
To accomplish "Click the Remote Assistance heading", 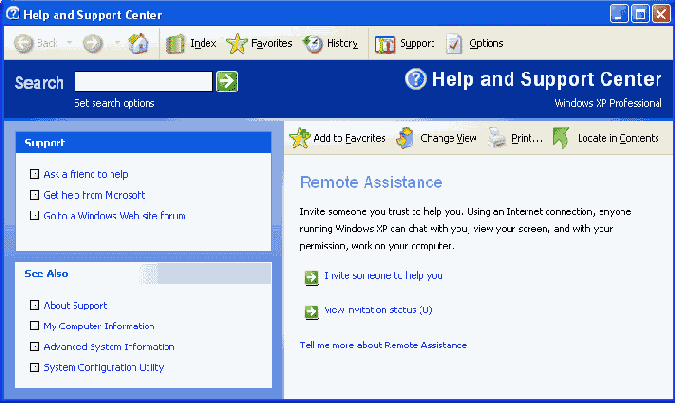I will (x=371, y=183).
